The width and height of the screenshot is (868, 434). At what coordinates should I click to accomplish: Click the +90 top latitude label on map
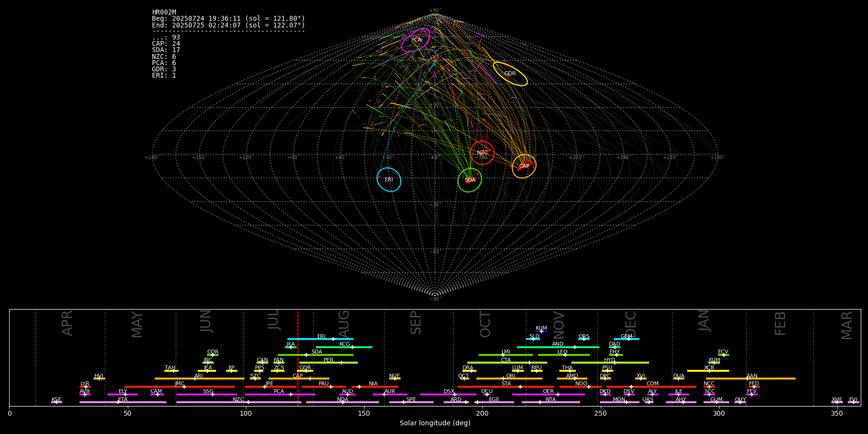click(435, 10)
